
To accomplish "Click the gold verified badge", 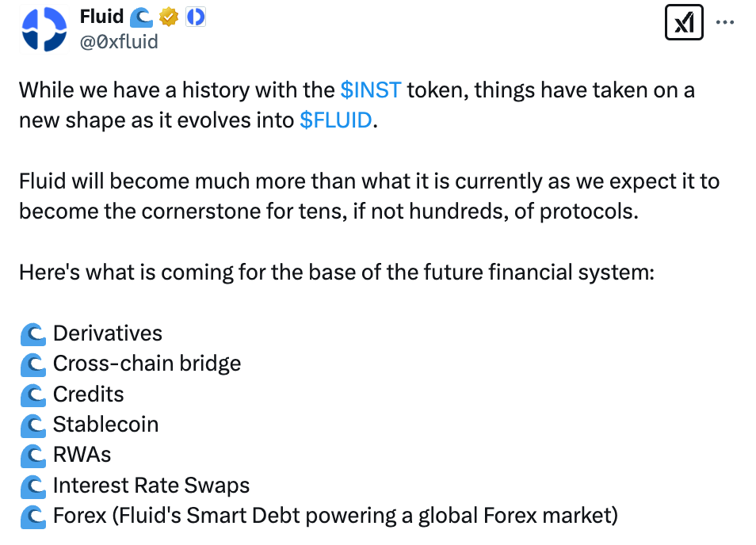I will [x=168, y=17].
